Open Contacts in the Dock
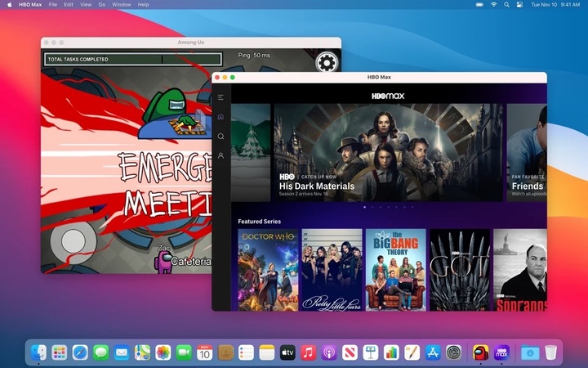Image resolution: width=588 pixels, height=368 pixels. (225, 352)
